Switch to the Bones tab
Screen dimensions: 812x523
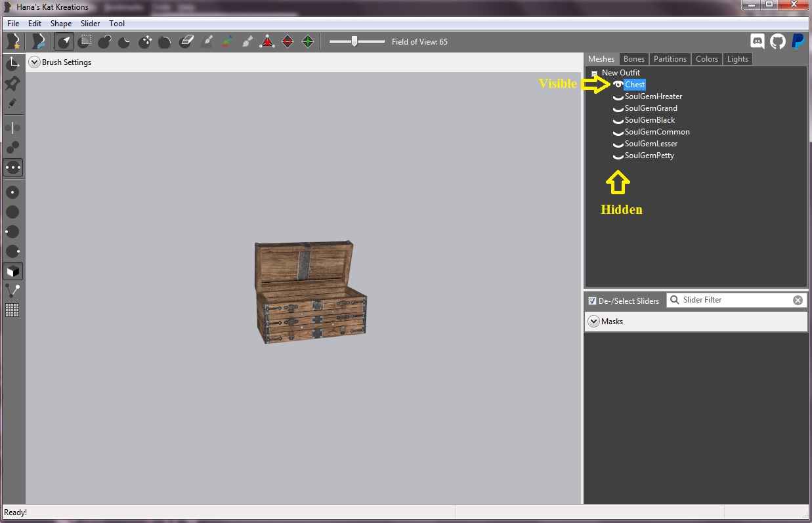(634, 59)
